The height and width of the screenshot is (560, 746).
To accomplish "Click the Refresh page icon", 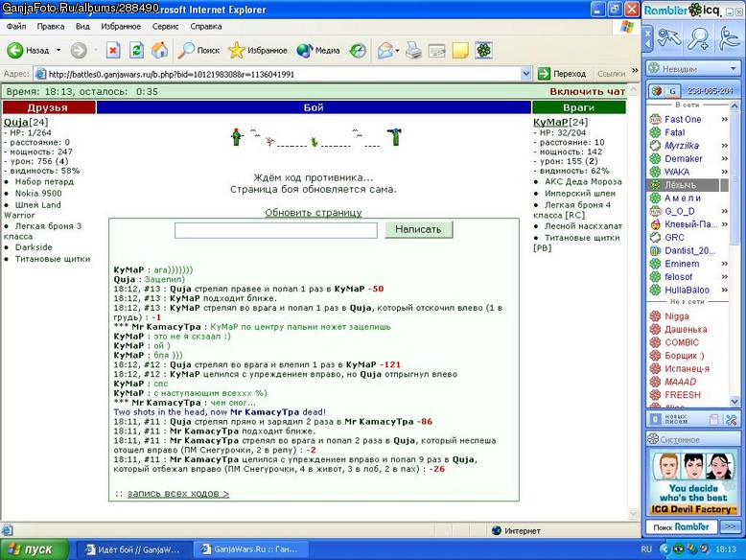I will pos(136,50).
